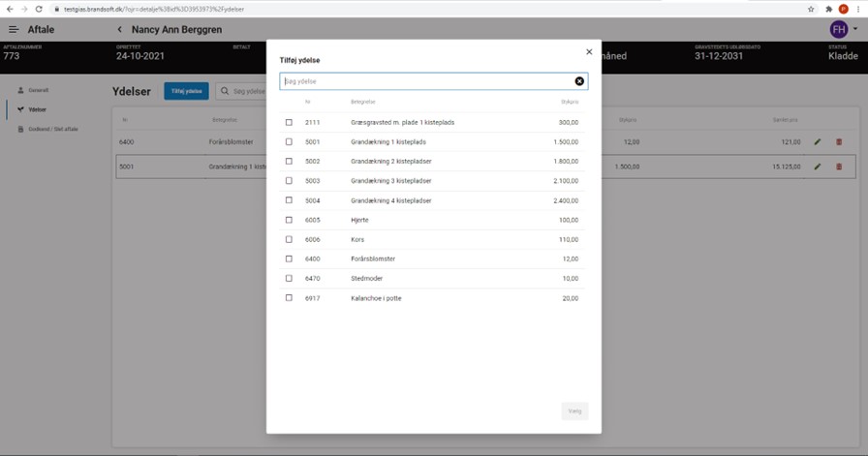Open the browser profile avatar
This screenshot has height=456, width=868.
(x=844, y=9)
